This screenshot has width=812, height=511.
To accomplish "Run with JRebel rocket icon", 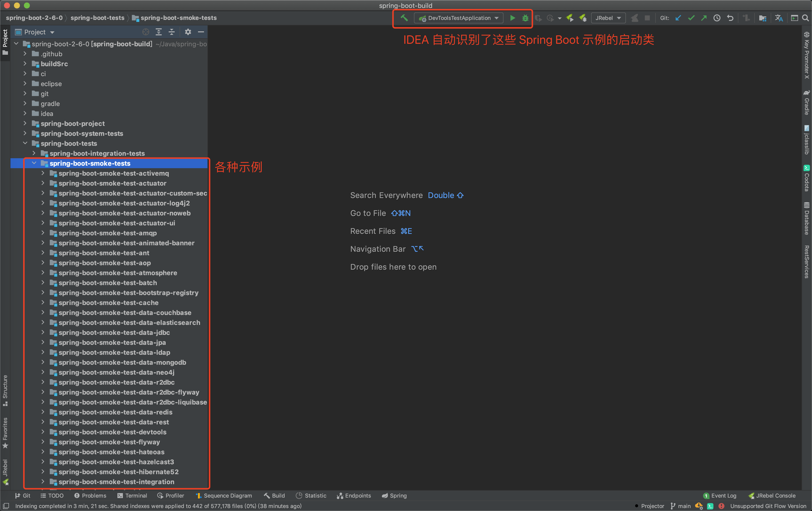I will (x=569, y=18).
